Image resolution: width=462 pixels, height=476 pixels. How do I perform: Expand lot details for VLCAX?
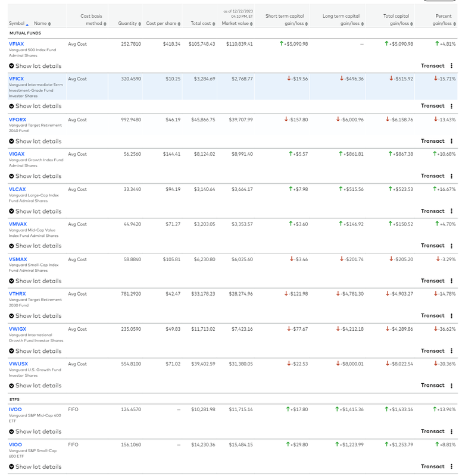pos(35,211)
